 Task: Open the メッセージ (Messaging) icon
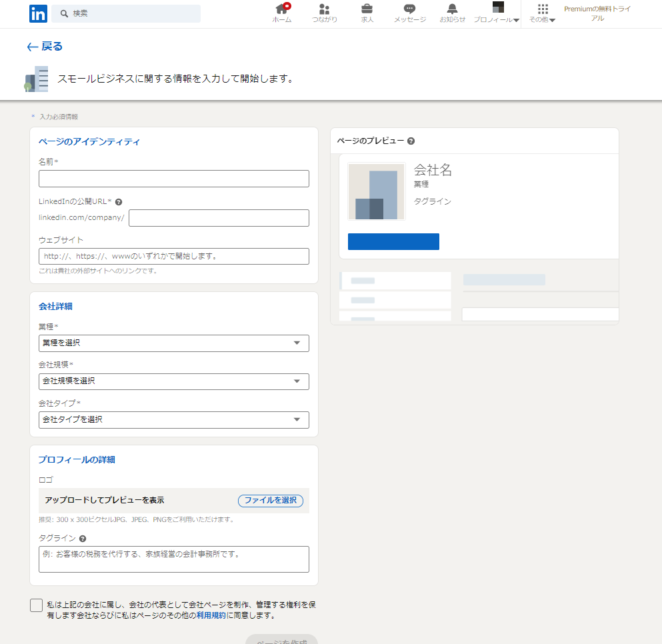tap(409, 9)
